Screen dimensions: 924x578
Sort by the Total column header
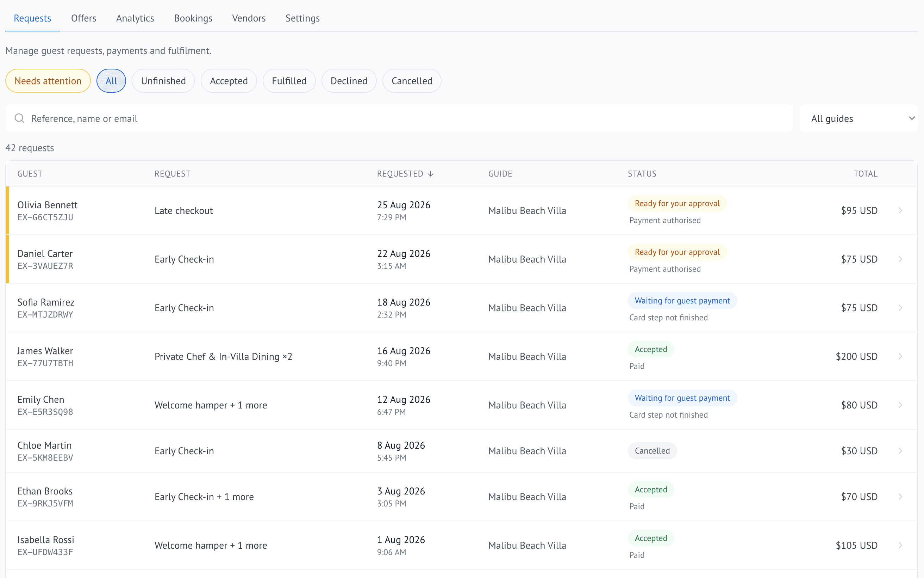pos(866,174)
